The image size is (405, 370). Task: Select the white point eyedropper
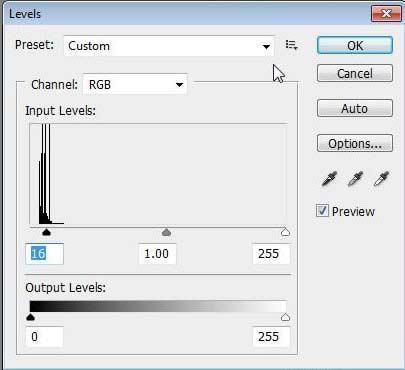[x=381, y=179]
